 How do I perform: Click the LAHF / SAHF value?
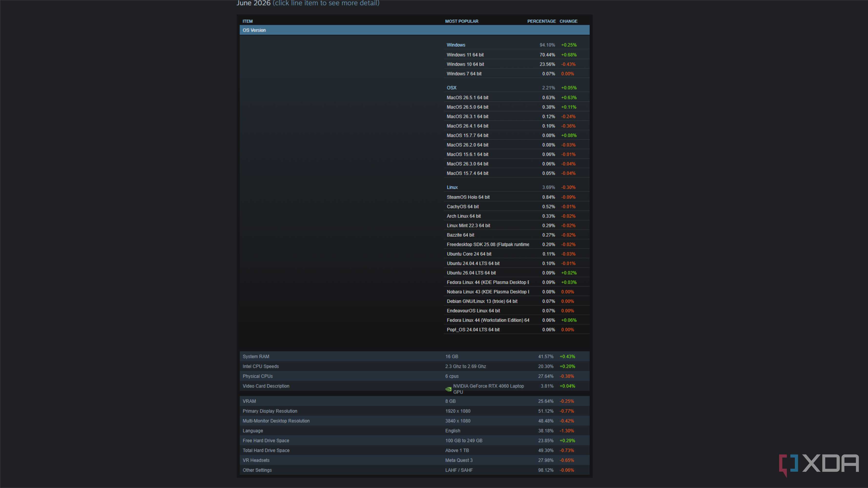click(x=459, y=470)
